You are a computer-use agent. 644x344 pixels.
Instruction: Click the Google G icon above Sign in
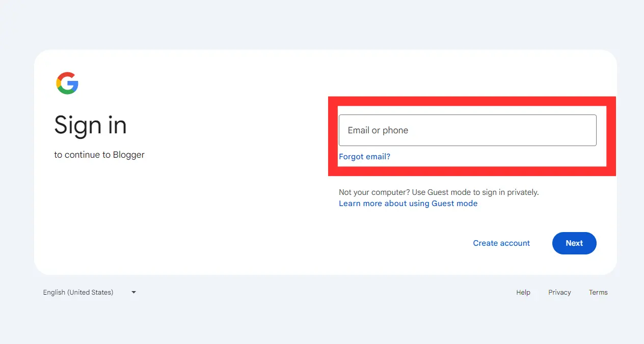coord(67,83)
